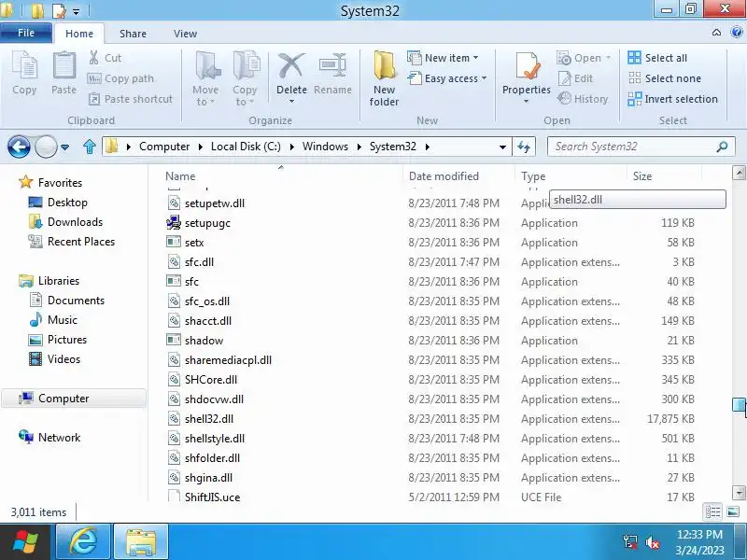Screen dimensions: 747x560
Task: Refresh the System32 folder view
Action: tap(524, 147)
